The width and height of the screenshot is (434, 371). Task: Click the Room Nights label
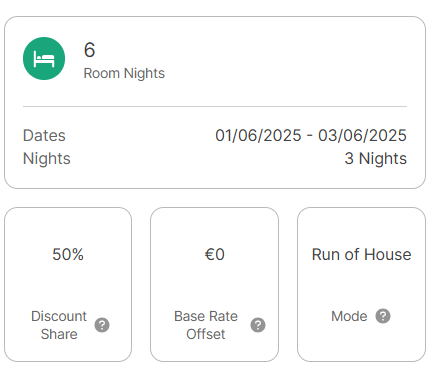point(124,73)
